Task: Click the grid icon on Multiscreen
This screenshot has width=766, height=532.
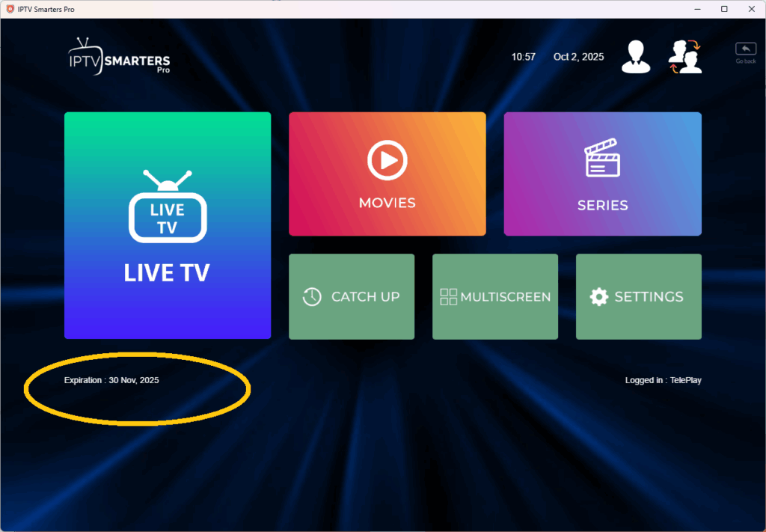Action: [x=448, y=297]
